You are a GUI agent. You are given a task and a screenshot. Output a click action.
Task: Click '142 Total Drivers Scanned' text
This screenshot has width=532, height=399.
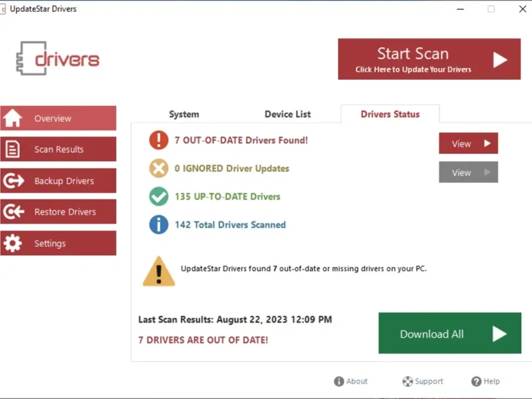[230, 225]
